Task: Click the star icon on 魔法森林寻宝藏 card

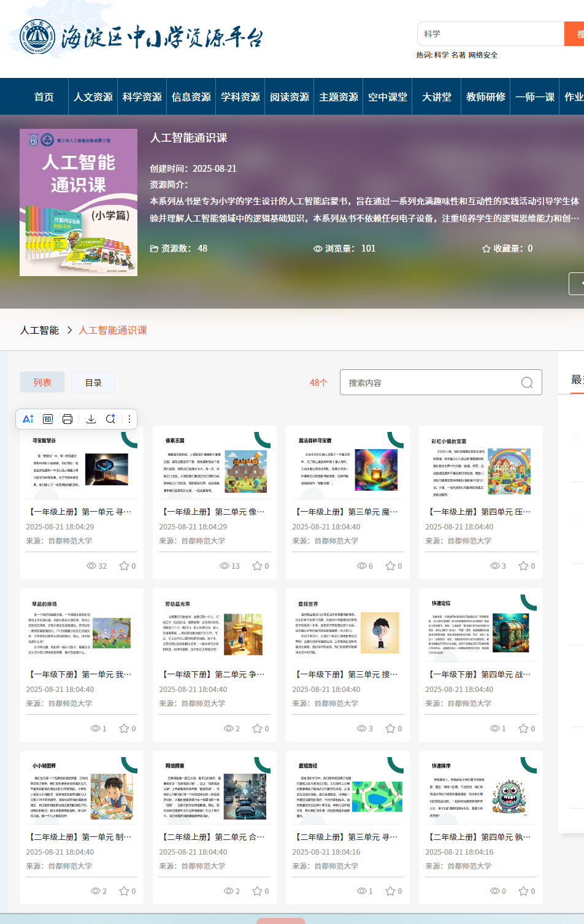Action: tap(389, 565)
